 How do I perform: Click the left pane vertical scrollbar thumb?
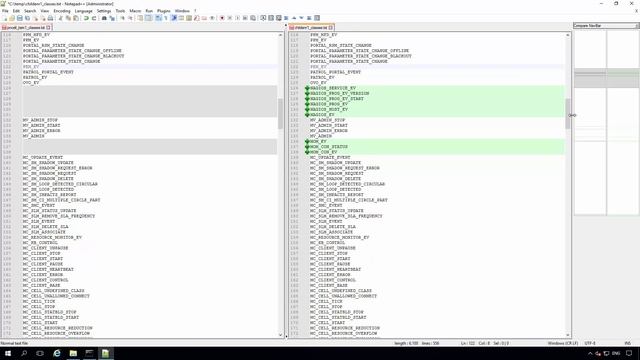(280, 113)
